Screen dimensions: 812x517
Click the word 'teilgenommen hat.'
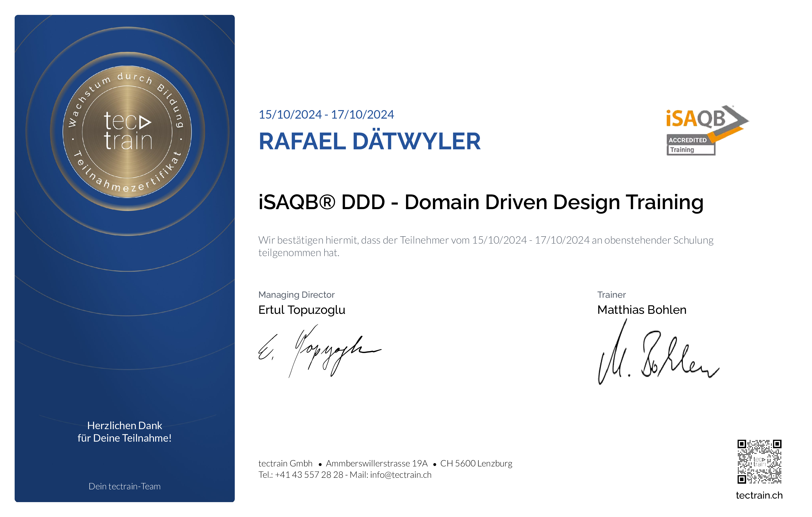point(299,253)
